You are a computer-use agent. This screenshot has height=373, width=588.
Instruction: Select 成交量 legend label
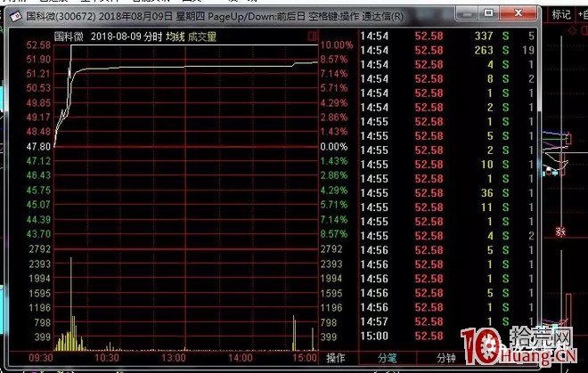pos(202,36)
